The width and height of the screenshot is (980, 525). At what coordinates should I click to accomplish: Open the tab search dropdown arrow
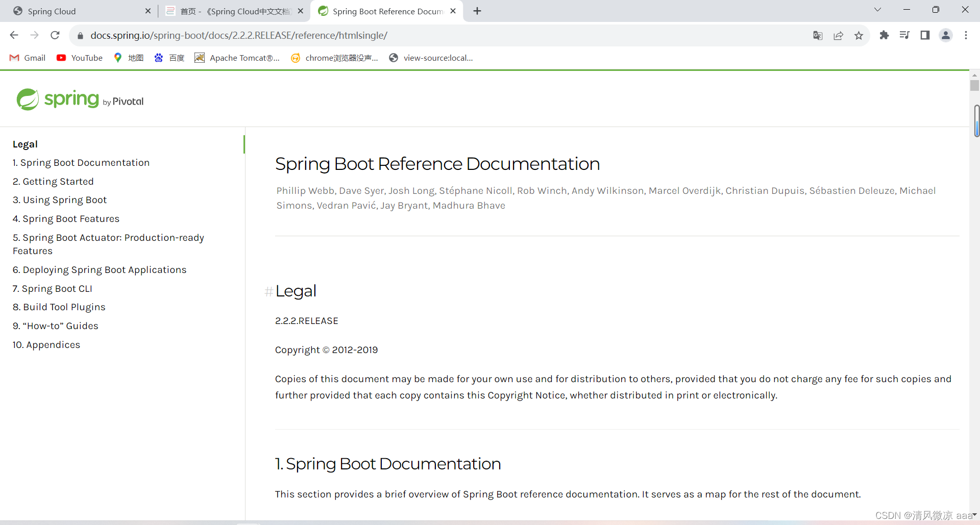pyautogui.click(x=877, y=10)
